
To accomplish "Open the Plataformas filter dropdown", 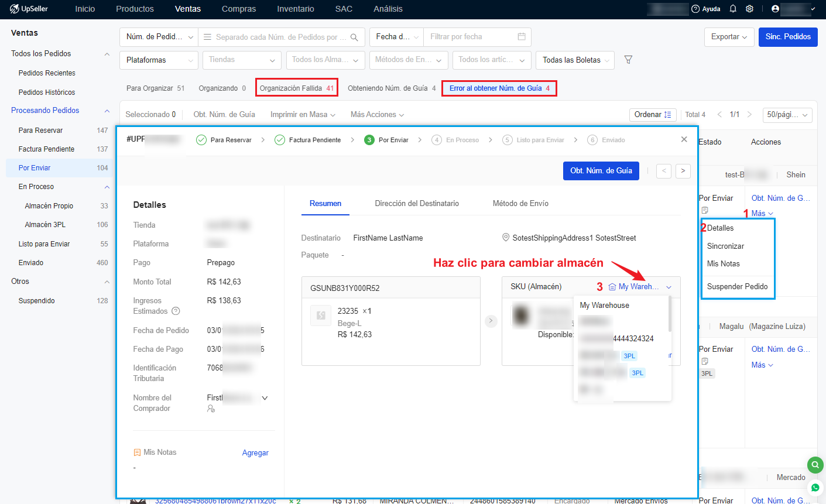I will (159, 60).
